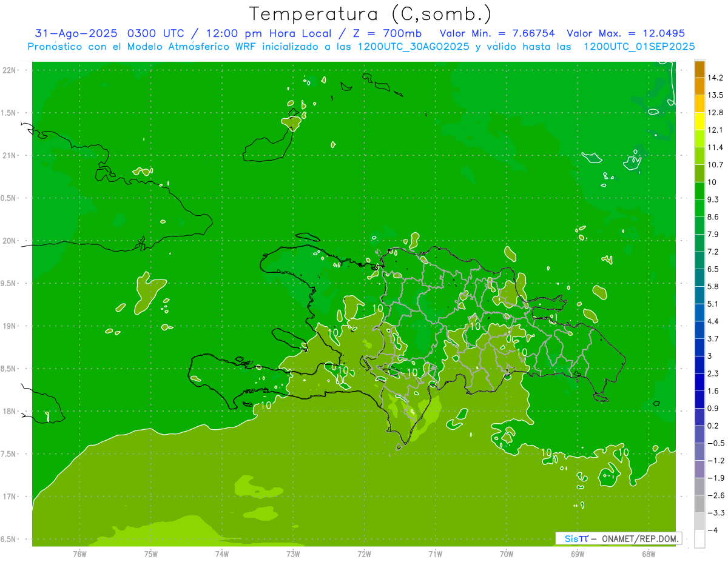The width and height of the screenshot is (728, 562).
Task: Click the "-4" colorbar value
Action: point(713,530)
